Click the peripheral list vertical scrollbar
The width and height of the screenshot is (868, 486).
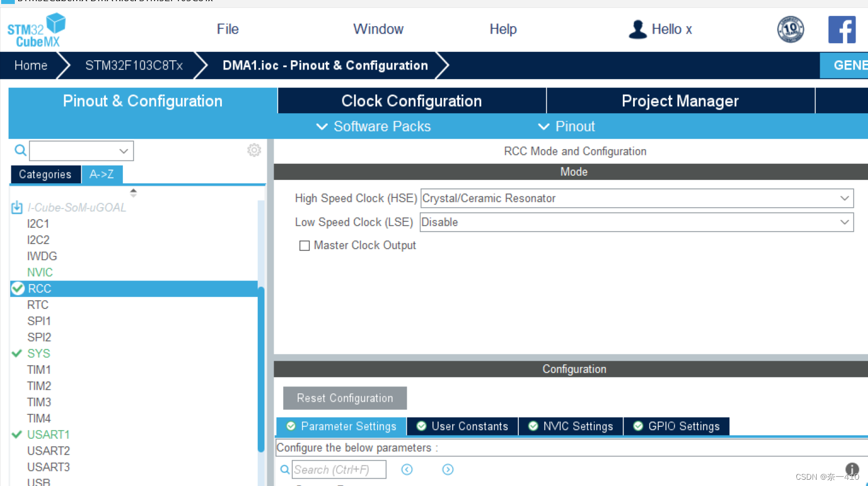pos(261,369)
